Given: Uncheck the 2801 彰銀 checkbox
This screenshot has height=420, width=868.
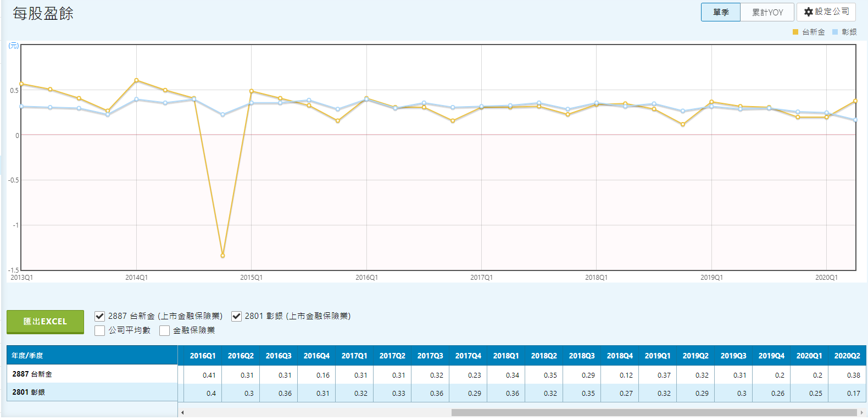Looking at the screenshot, I should (236, 316).
